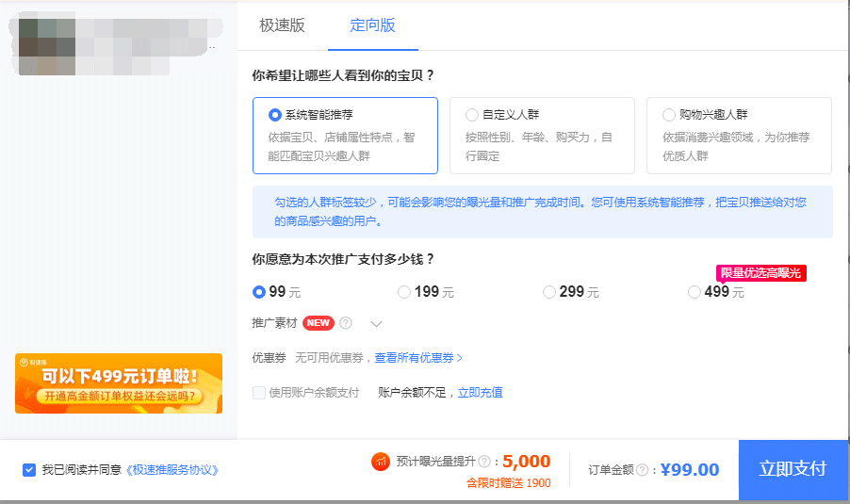Open the 极速推服务协议 link
Viewport: 850px width, 504px height.
tap(172, 469)
